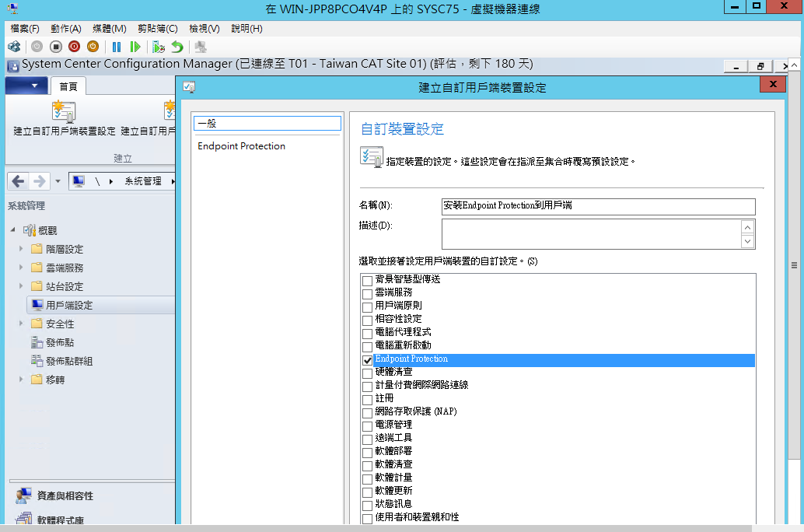Viewport: 804px width, 532px height.
Task: Check the 電腦重新啟動 checkbox
Action: tap(367, 347)
